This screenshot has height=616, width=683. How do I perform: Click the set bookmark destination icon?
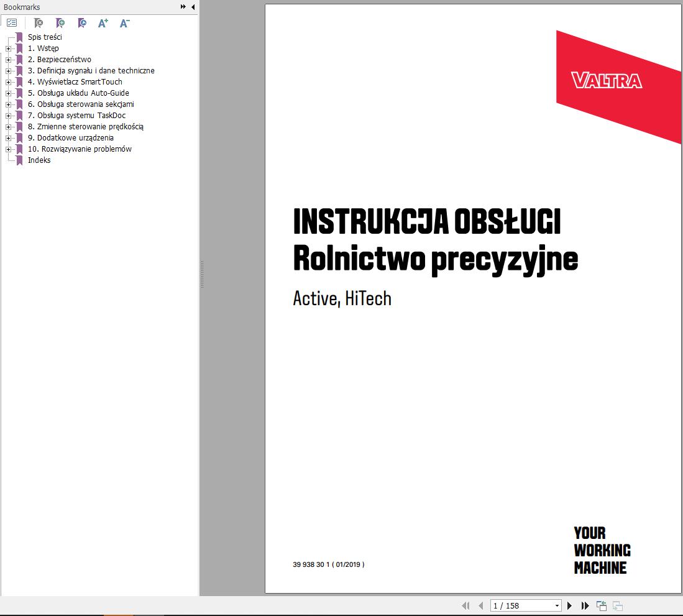click(x=82, y=22)
